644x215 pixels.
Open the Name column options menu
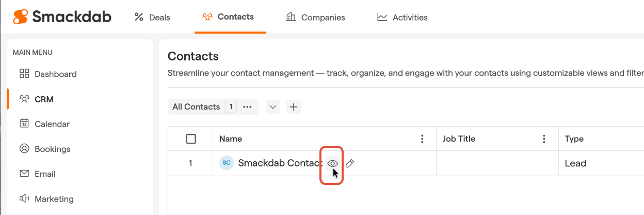[422, 139]
